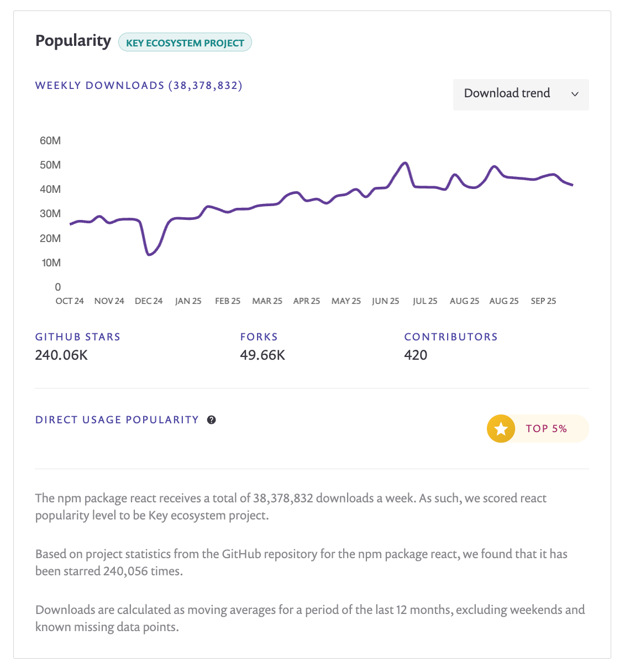Click the dropdown chevron arrow
630x672 pixels.
point(575,94)
